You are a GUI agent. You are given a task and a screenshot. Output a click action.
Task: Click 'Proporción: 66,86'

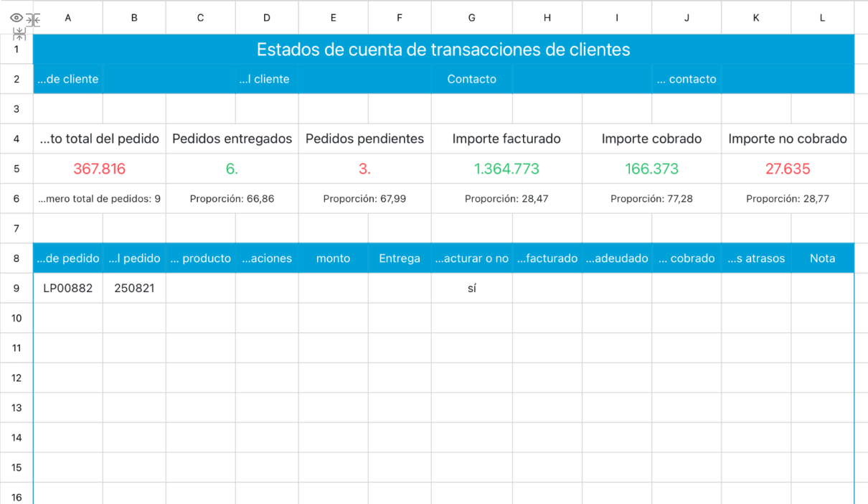(x=232, y=199)
